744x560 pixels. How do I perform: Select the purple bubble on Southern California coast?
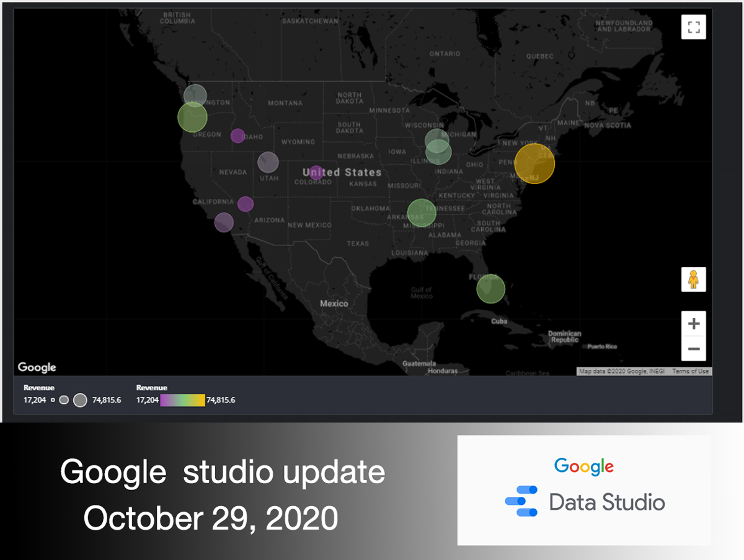224,222
